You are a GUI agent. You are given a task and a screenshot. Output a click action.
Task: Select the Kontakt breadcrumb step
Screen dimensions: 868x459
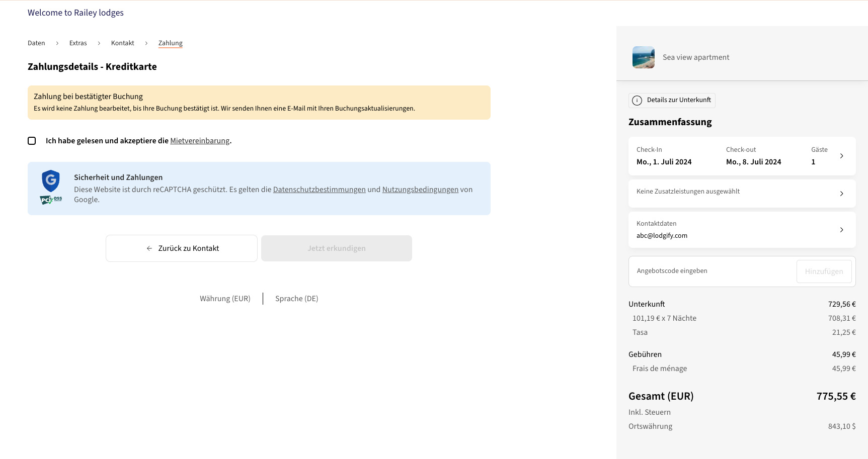[x=122, y=43]
